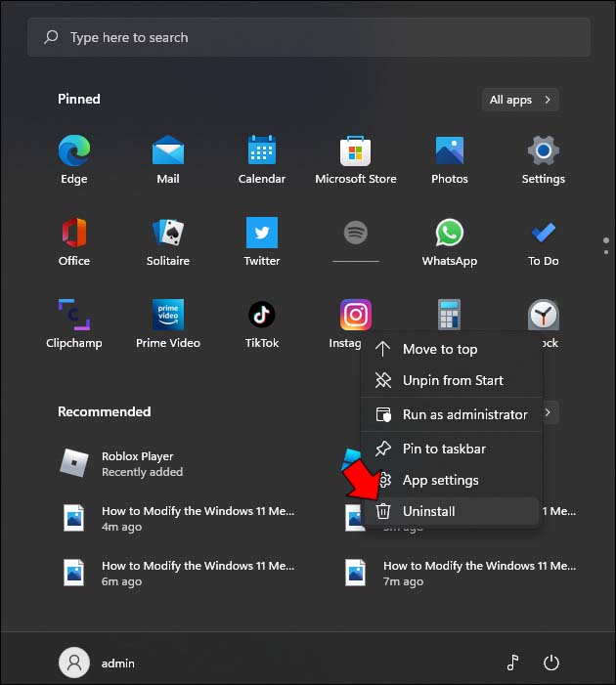Choose Move to top in context menu

click(x=452, y=349)
